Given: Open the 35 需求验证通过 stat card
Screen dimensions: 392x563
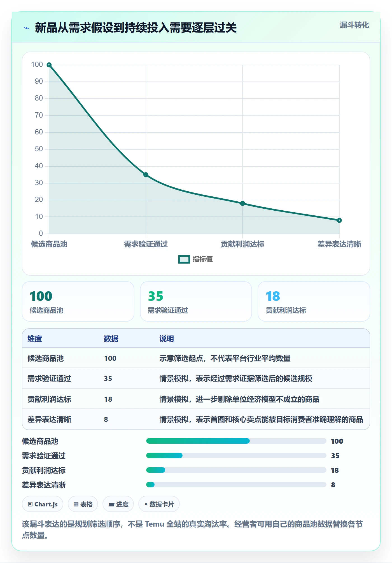Looking at the screenshot, I should [x=196, y=301].
